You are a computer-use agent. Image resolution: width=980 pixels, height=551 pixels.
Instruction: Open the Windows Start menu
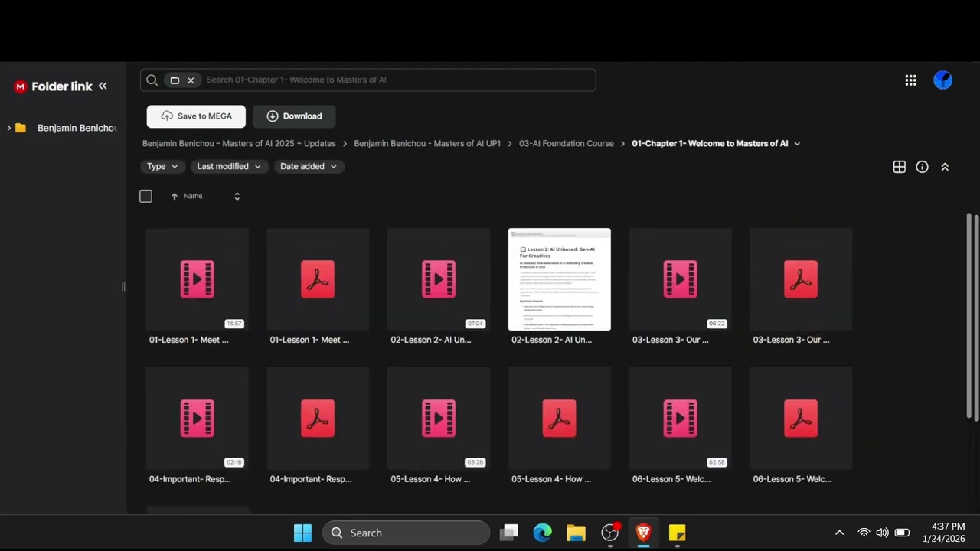303,533
